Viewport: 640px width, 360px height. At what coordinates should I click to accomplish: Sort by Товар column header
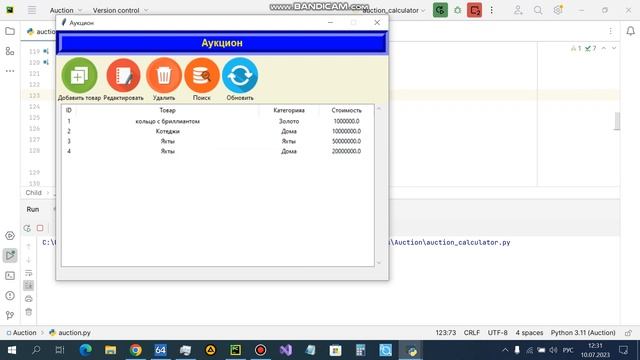coord(167,110)
